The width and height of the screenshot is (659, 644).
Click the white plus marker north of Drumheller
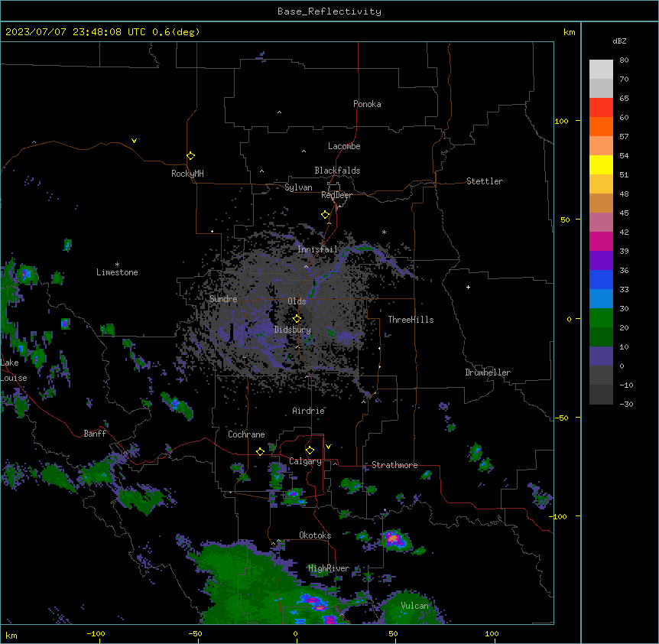(x=468, y=287)
